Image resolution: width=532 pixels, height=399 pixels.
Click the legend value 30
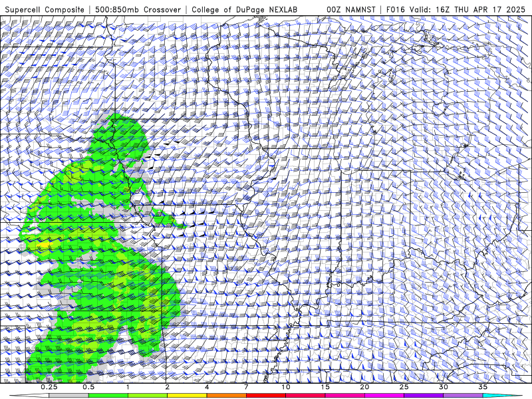[x=443, y=387]
